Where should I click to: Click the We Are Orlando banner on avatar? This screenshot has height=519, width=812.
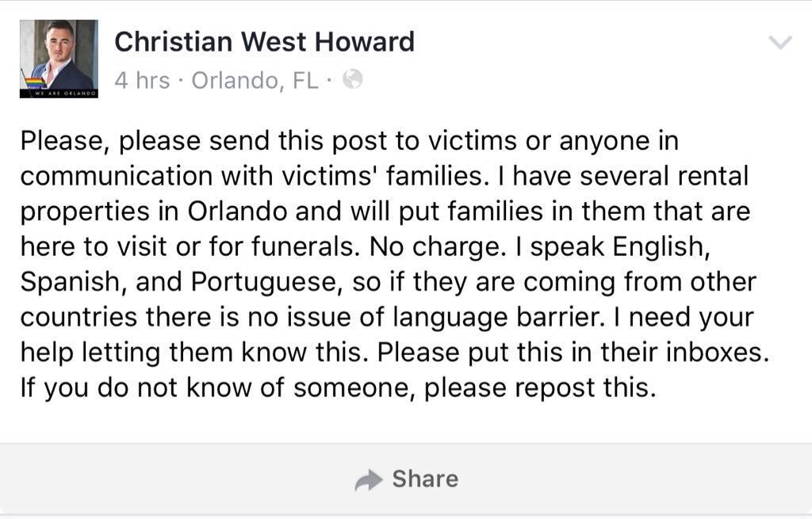(59, 93)
